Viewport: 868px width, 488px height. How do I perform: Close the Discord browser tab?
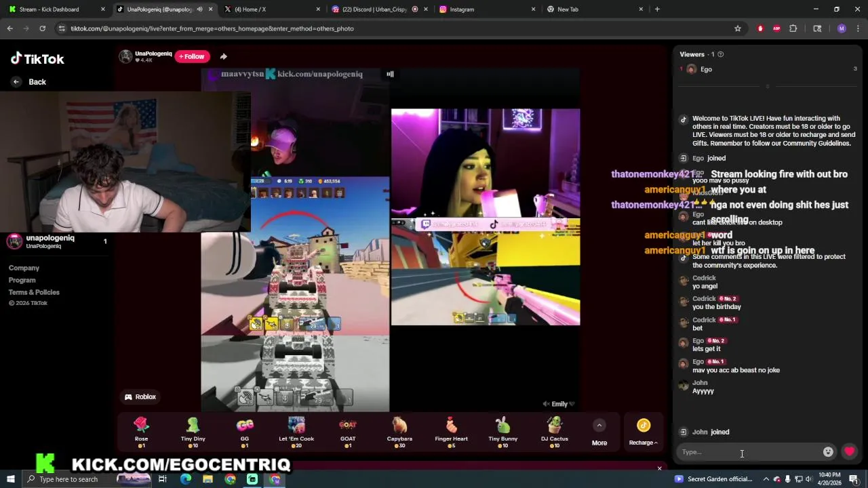point(426,9)
